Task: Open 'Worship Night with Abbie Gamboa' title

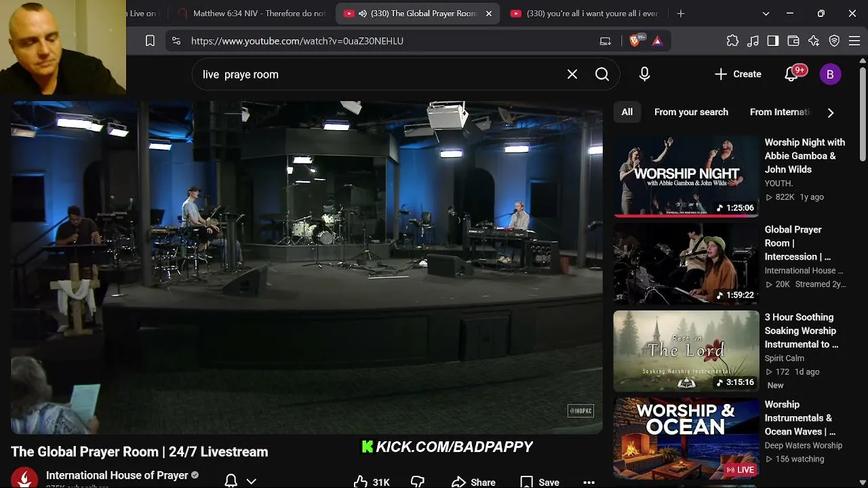Action: tap(805, 156)
